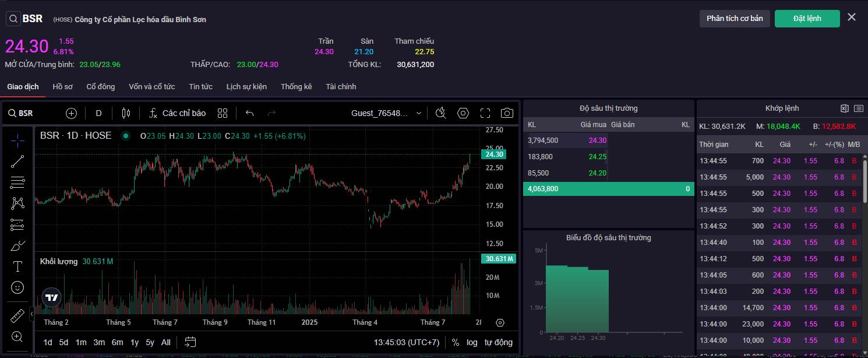Set chart range to 1y
The width and height of the screenshot is (868, 358).
[x=135, y=342]
